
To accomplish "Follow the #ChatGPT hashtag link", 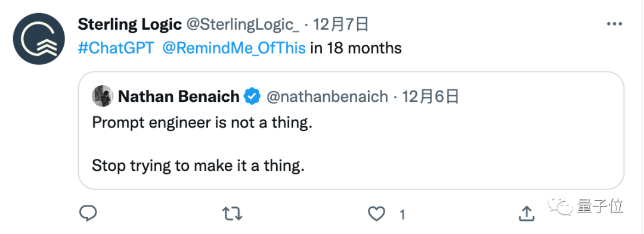I will click(x=116, y=48).
